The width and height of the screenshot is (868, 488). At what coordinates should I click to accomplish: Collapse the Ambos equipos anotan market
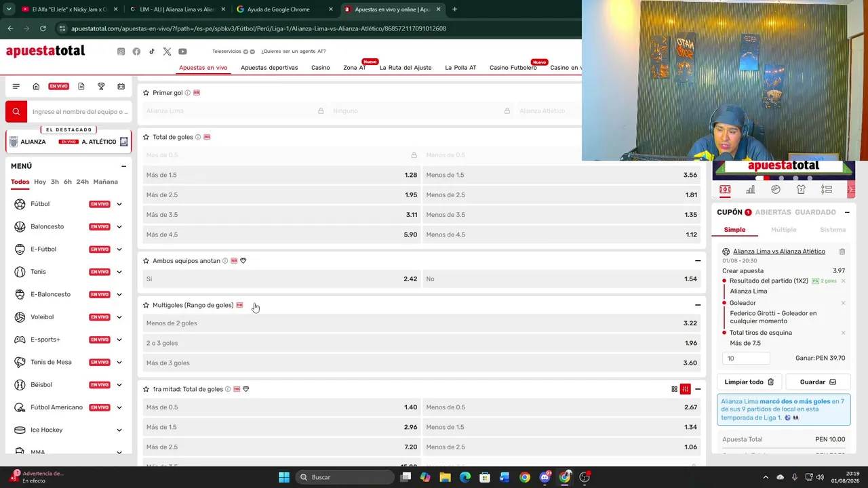(698, 261)
